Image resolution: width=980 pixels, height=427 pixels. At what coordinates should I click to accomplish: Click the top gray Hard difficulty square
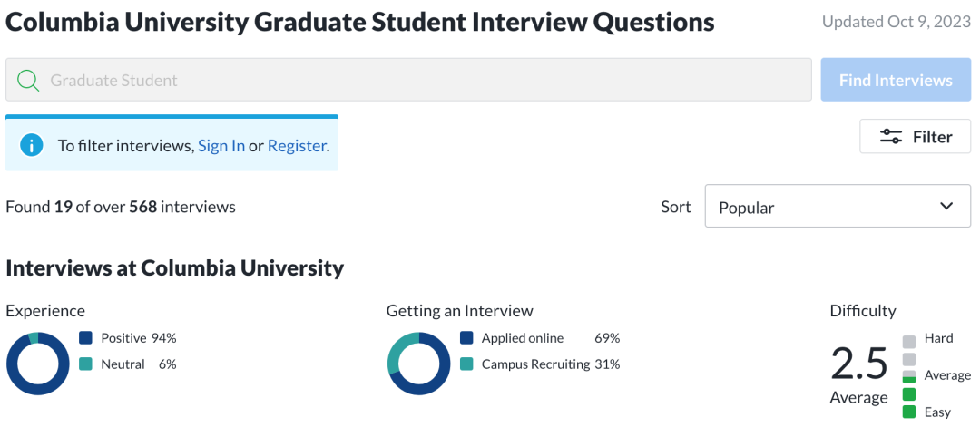[909, 341]
